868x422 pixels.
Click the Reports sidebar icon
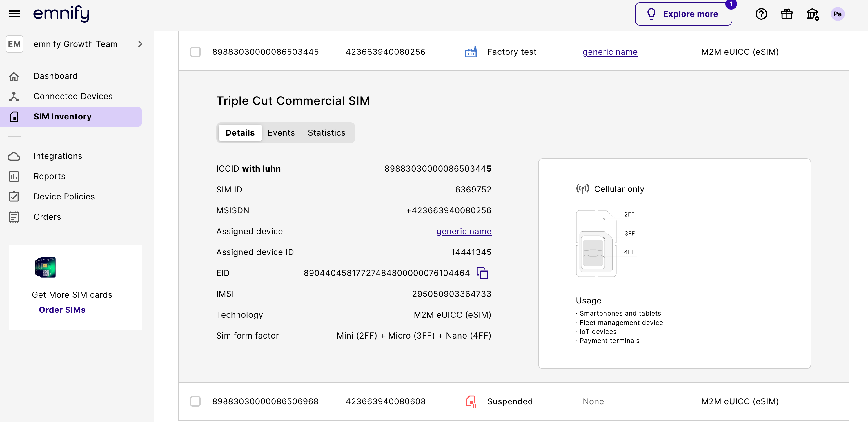pyautogui.click(x=14, y=175)
